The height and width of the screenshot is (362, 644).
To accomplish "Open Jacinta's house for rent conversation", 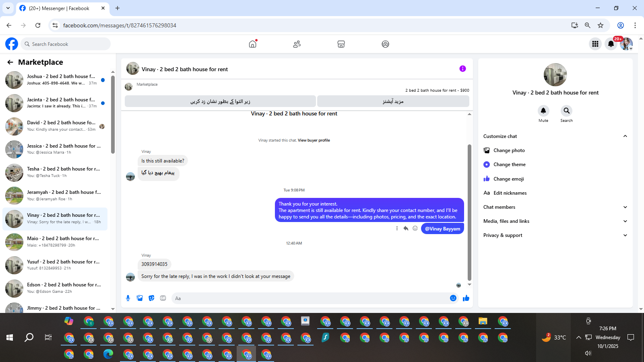I will [x=55, y=103].
